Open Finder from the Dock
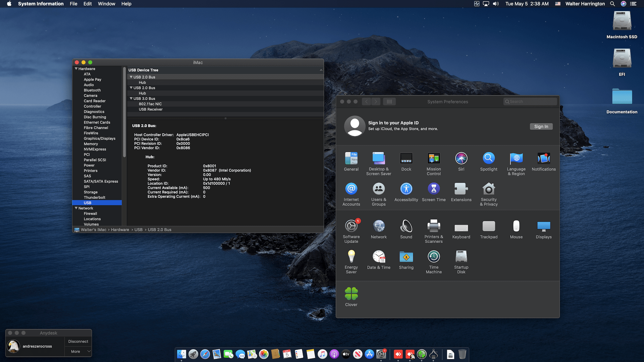Image resolution: width=644 pixels, height=362 pixels. [181, 354]
